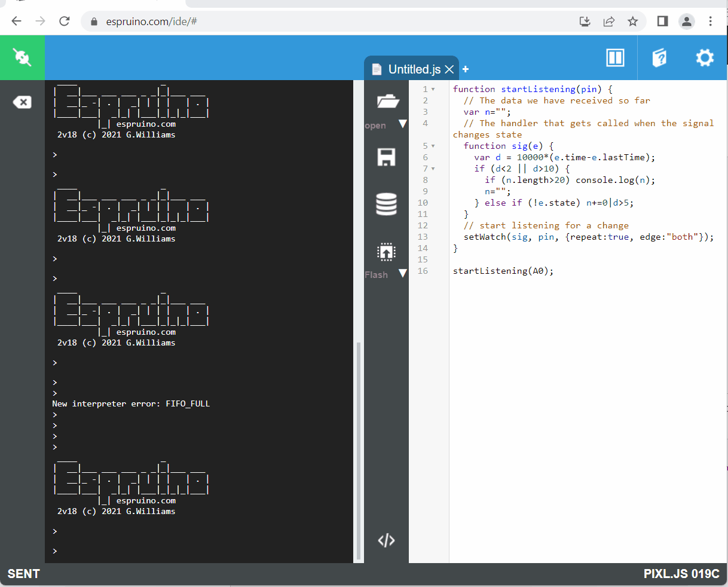Click the PIXL.JS 019C device status
The width and height of the screenshot is (728, 587).
point(681,574)
